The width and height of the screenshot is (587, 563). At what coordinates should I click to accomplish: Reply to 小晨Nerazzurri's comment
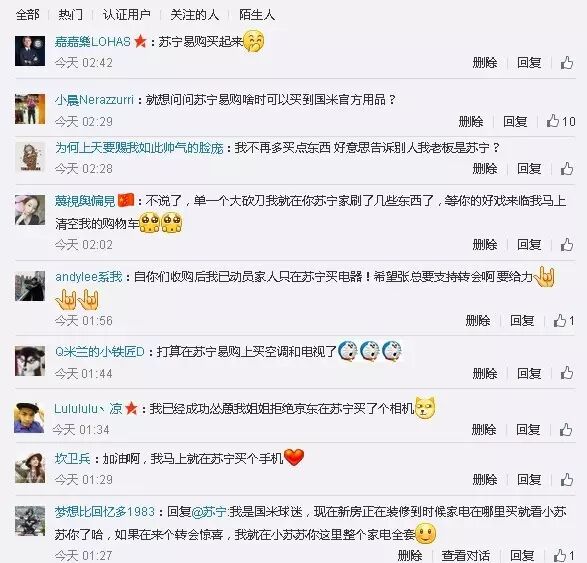[x=515, y=121]
